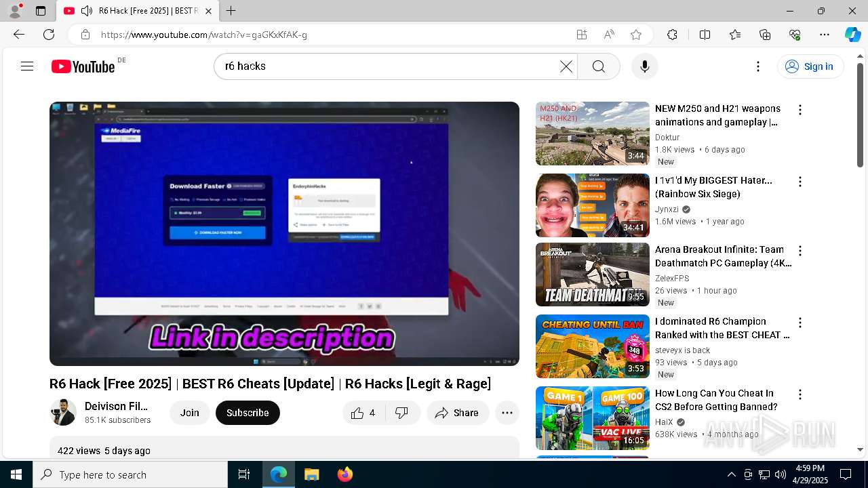Open Edge Collections icon
This screenshot has height=488, width=868.
pyautogui.click(x=765, y=35)
